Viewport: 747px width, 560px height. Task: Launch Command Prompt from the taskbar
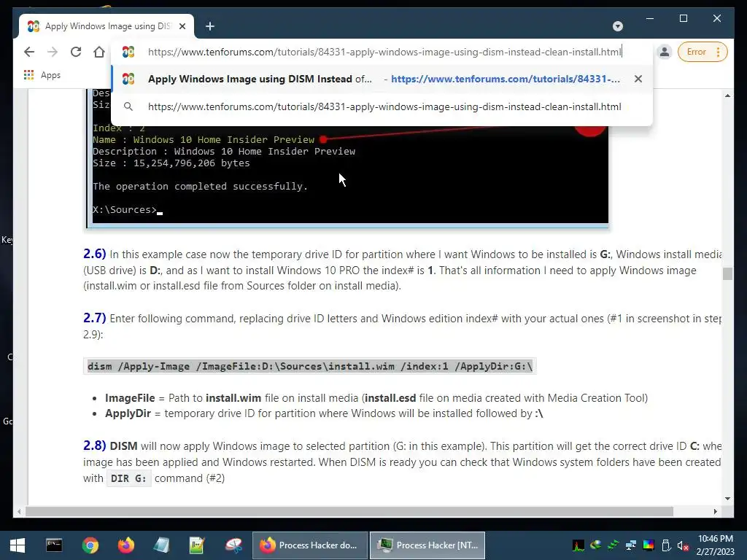click(x=54, y=545)
